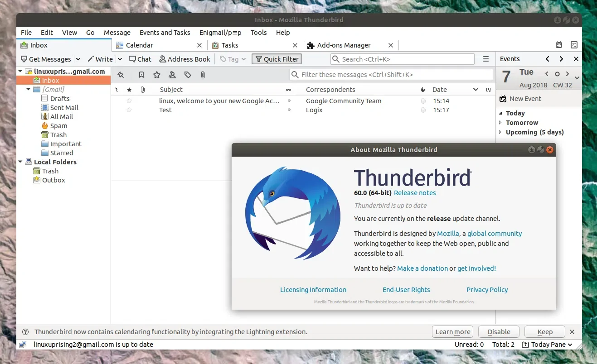Open the Starred folder

pyautogui.click(x=61, y=153)
